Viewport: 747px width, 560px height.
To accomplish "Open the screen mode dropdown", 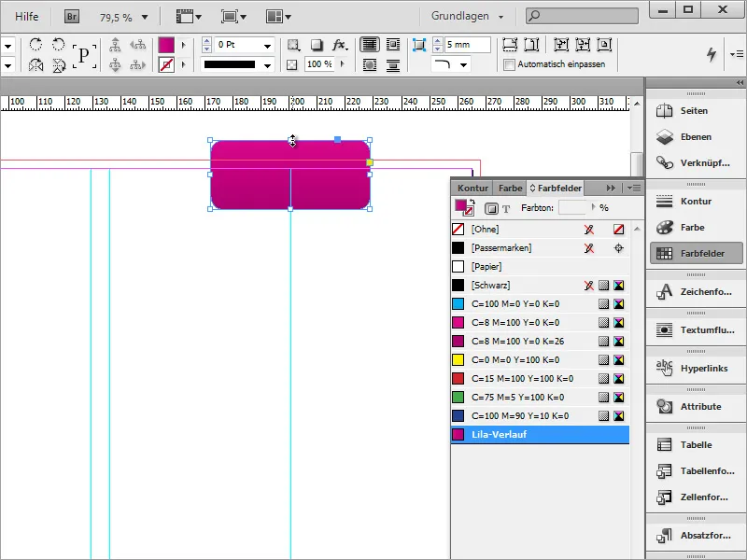I will [x=233, y=17].
